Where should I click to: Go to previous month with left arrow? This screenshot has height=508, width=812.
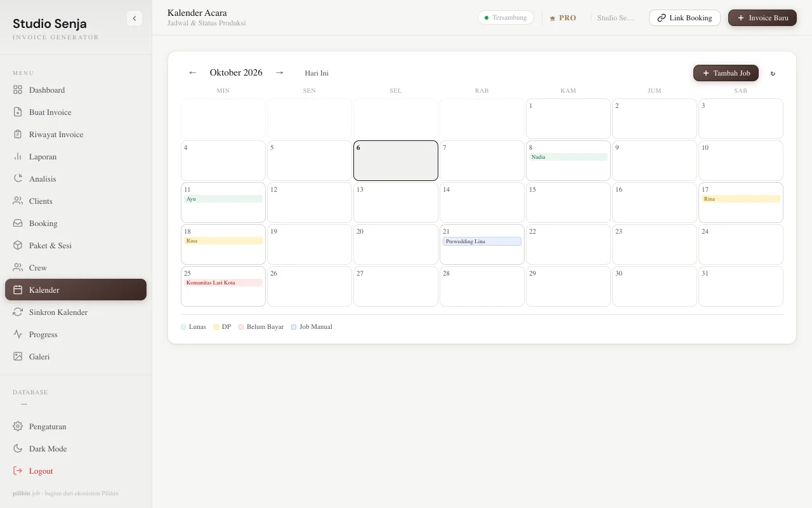[193, 73]
